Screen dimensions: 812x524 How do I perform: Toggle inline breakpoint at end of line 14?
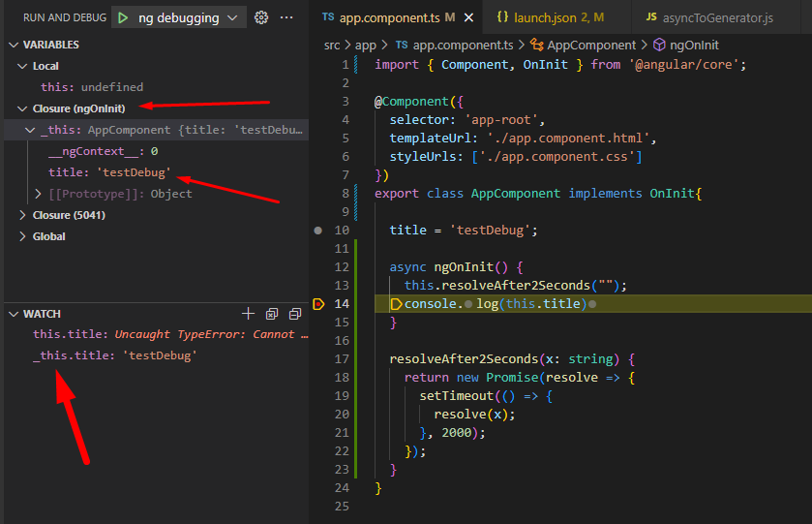click(591, 304)
